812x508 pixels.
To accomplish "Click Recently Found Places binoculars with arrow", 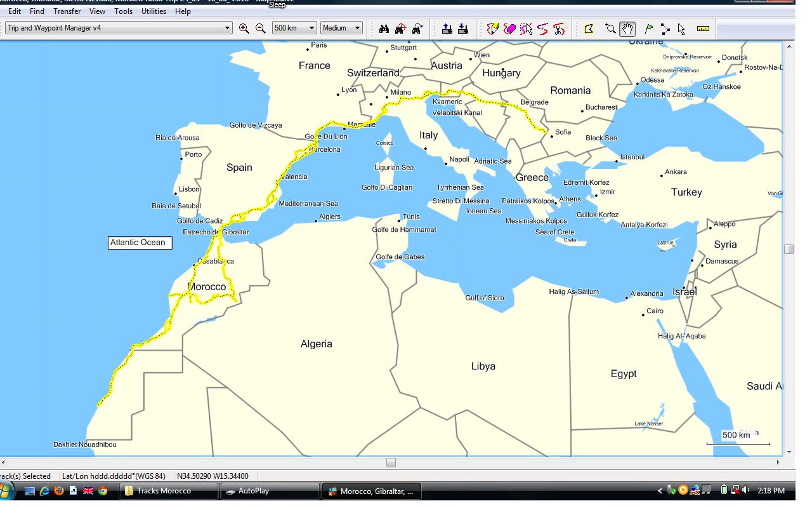I will click(417, 29).
